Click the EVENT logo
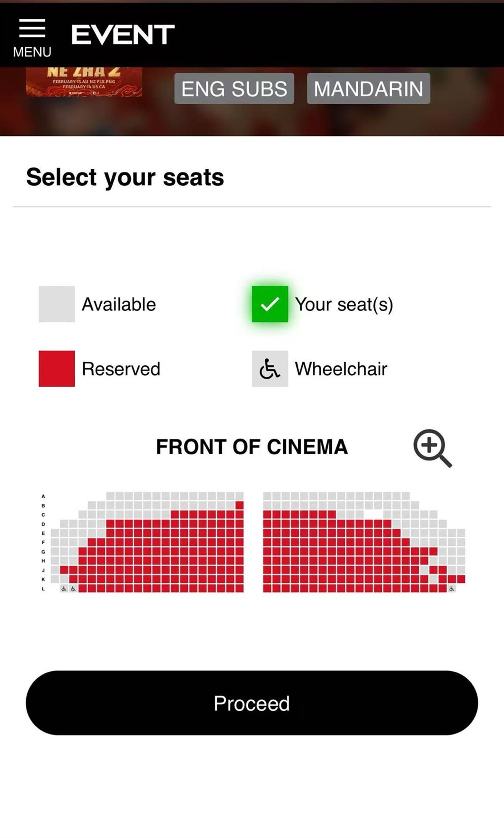This screenshot has width=504, height=838. 123,34
